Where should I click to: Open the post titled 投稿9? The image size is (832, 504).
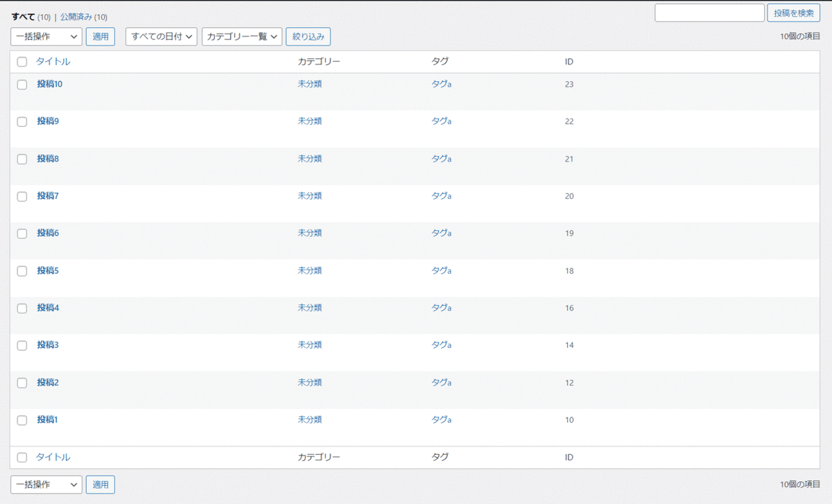tap(48, 121)
